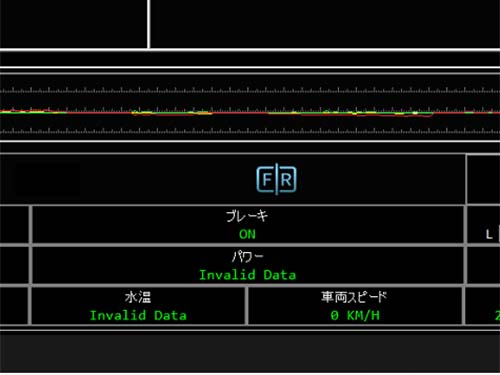Click the lower tick ruler of graph

[x=250, y=131]
